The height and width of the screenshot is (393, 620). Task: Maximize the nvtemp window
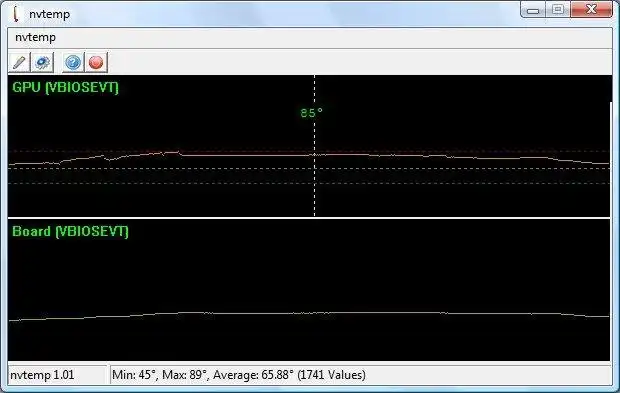558,9
